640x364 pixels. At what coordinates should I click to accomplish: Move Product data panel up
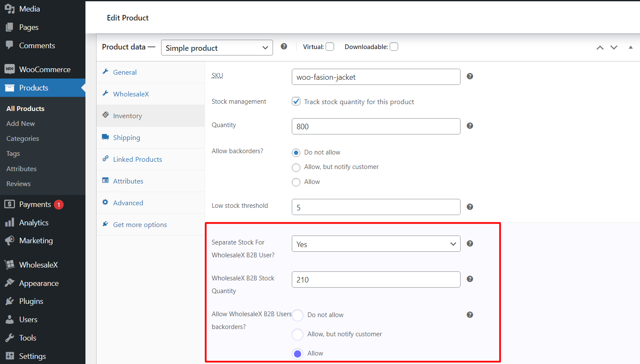click(x=600, y=47)
